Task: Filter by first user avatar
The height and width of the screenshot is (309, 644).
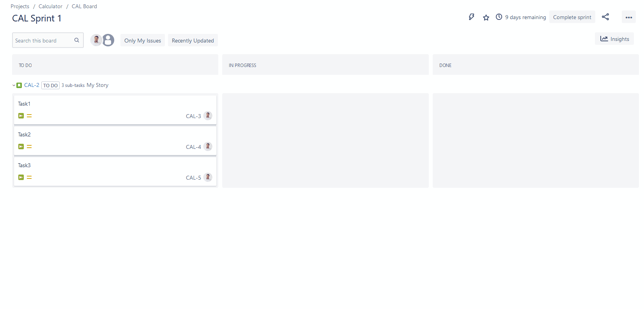Action: pyautogui.click(x=96, y=40)
